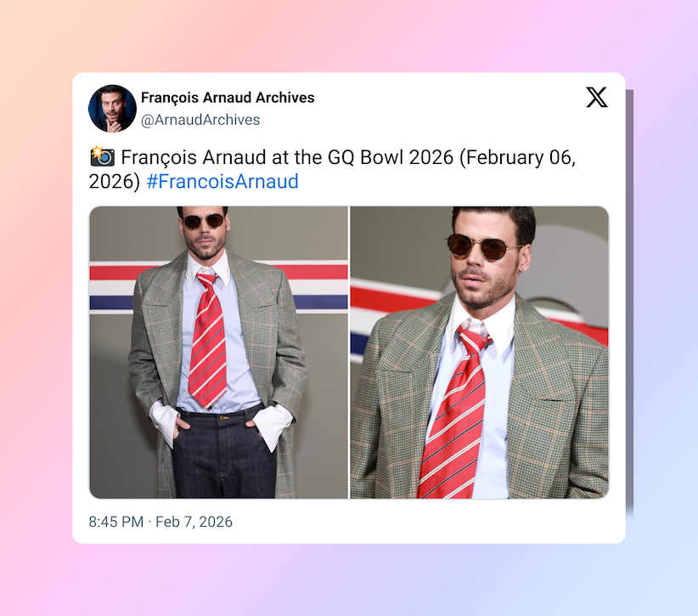The height and width of the screenshot is (616, 698).
Task: Click the red striped tie in left photo
Action: tap(207, 341)
